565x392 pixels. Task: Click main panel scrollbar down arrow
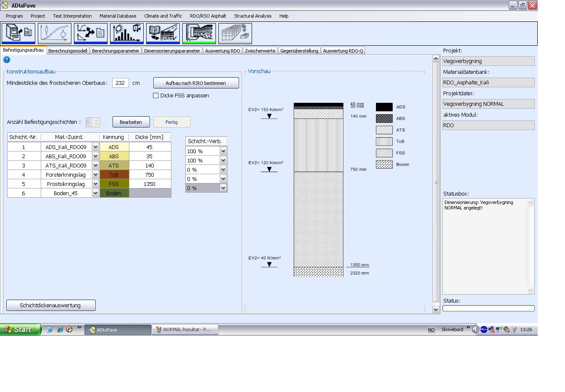tap(436, 309)
